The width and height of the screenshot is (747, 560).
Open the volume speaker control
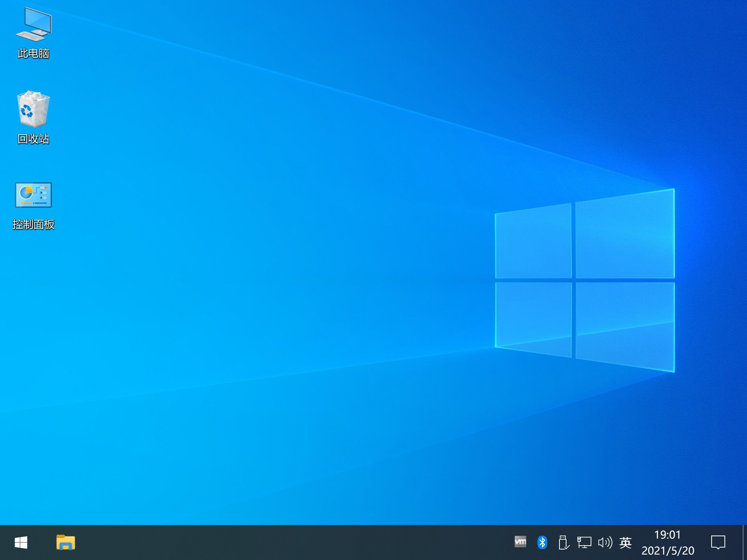pyautogui.click(x=605, y=542)
